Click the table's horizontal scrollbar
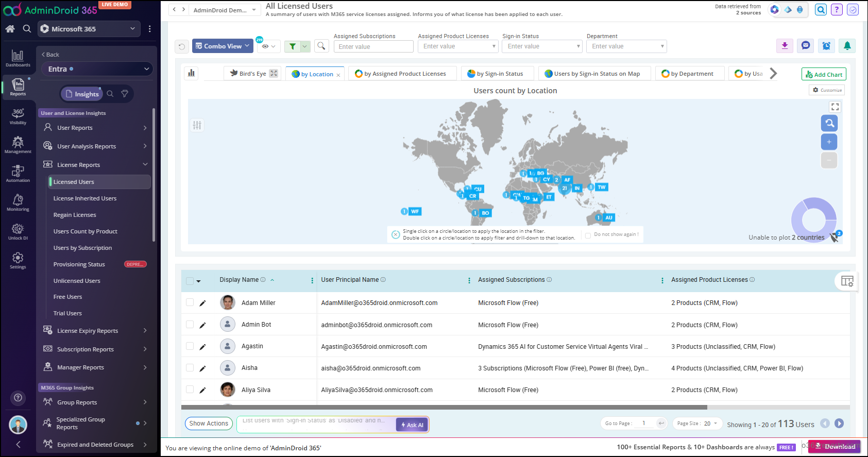 tap(444, 407)
